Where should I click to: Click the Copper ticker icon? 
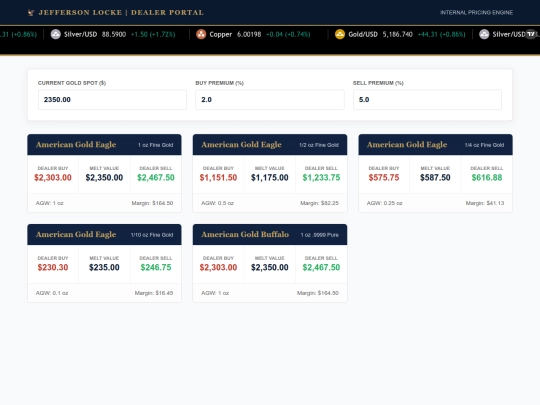(201, 34)
